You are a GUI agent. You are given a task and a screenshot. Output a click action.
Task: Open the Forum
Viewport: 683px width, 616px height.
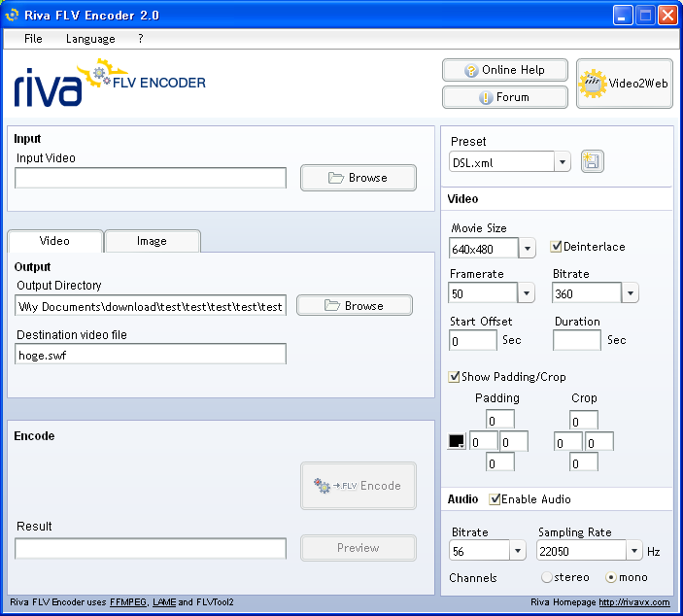click(505, 97)
